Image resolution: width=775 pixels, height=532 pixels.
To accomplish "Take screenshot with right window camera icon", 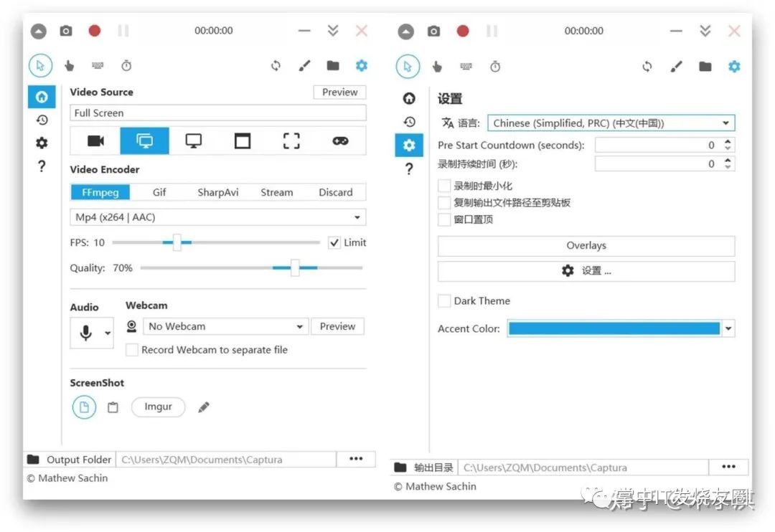I will point(433,31).
